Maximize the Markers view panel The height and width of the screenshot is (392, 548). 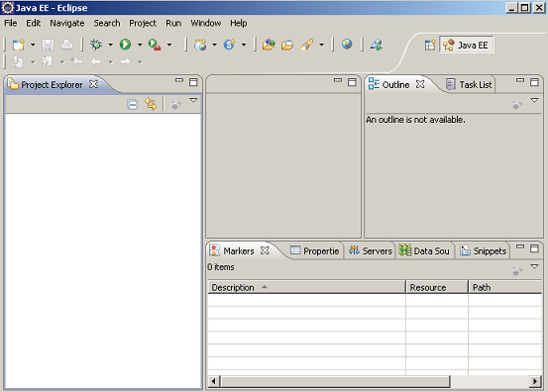[534, 248]
